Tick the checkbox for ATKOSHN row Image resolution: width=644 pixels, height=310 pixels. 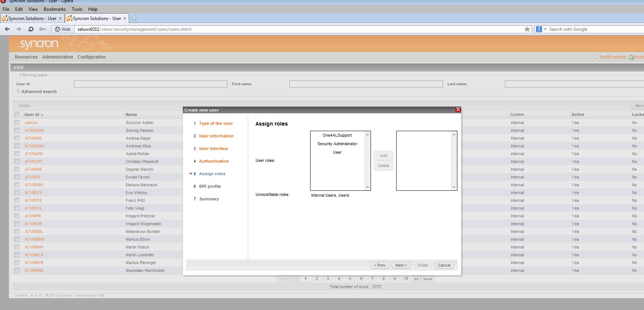(17, 130)
